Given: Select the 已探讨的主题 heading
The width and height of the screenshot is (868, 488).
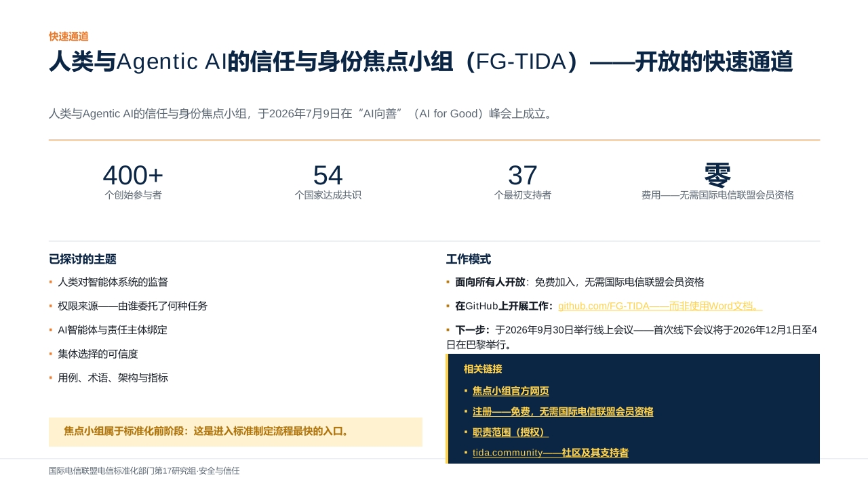Looking at the screenshot, I should (83, 259).
